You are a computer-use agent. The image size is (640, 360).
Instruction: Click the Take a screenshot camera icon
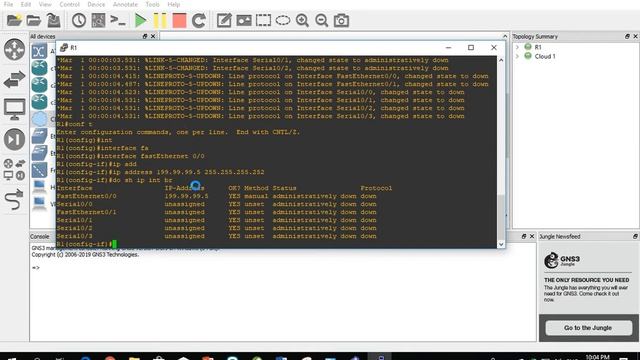click(341, 20)
